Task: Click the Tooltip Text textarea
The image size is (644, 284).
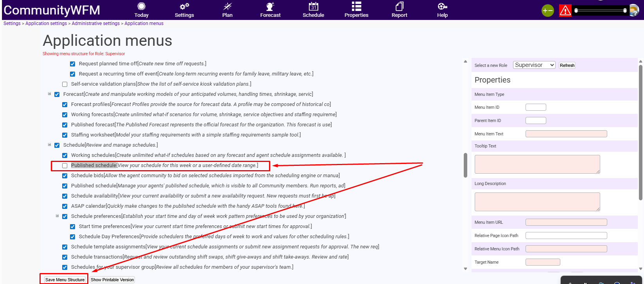Action: 537,164
